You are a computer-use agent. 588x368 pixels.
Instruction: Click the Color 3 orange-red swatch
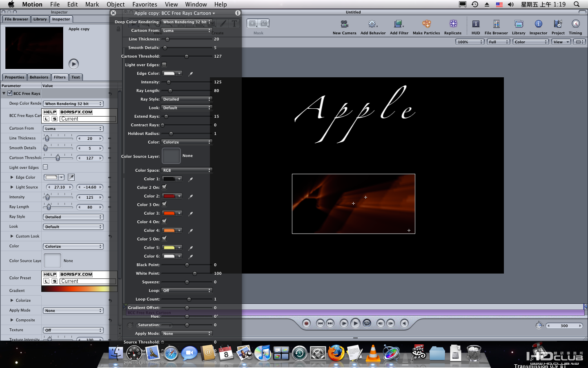click(x=169, y=213)
